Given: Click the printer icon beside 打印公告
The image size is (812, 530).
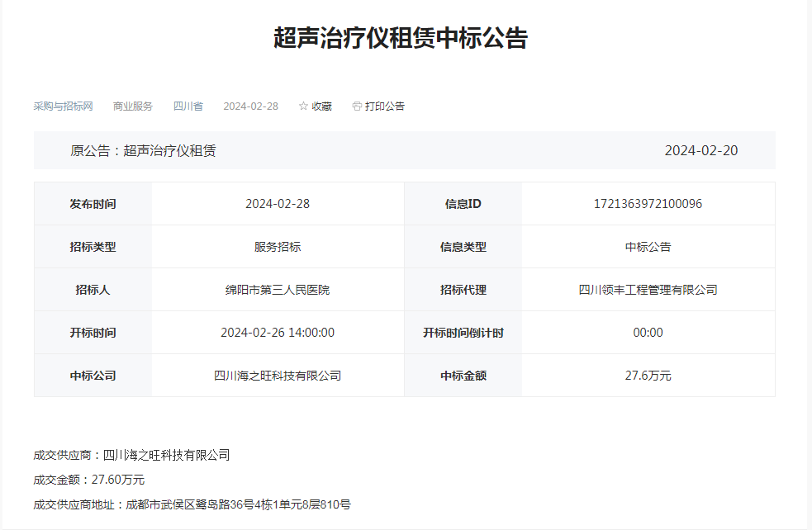Looking at the screenshot, I should tap(357, 106).
